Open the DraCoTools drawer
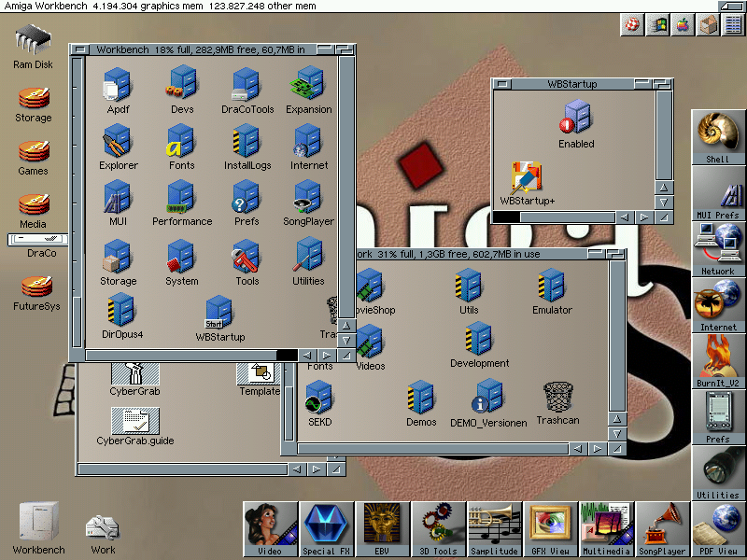 click(247, 85)
